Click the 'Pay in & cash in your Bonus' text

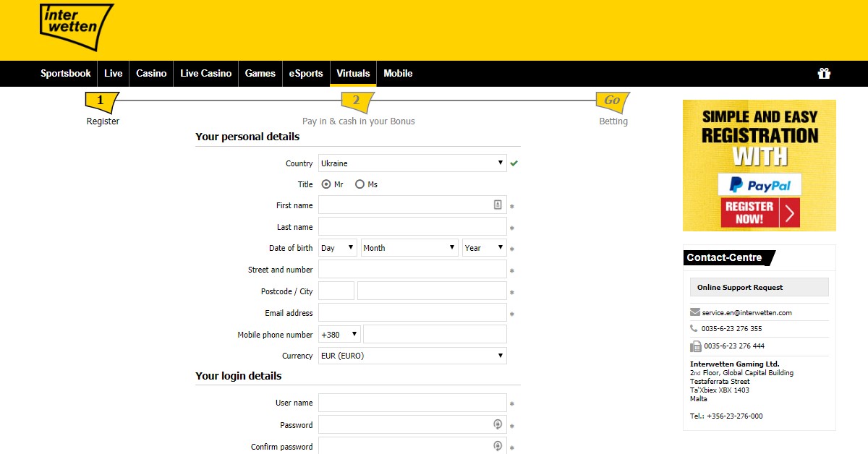(359, 121)
